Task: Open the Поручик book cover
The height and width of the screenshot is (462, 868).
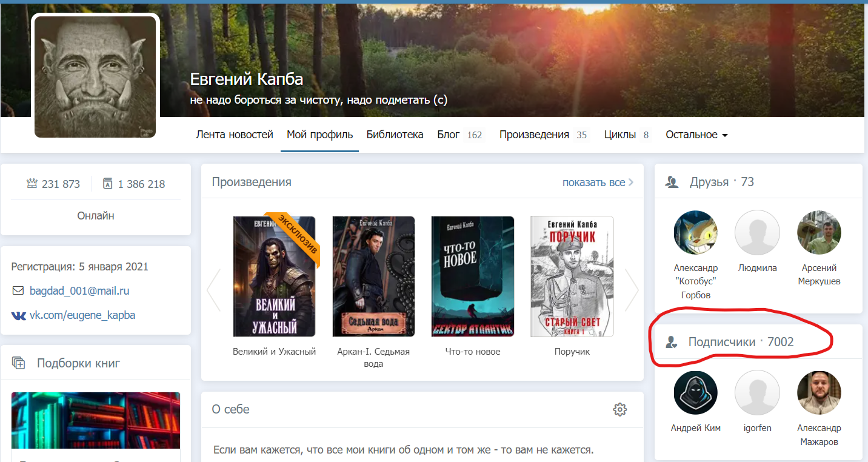Action: [x=572, y=276]
